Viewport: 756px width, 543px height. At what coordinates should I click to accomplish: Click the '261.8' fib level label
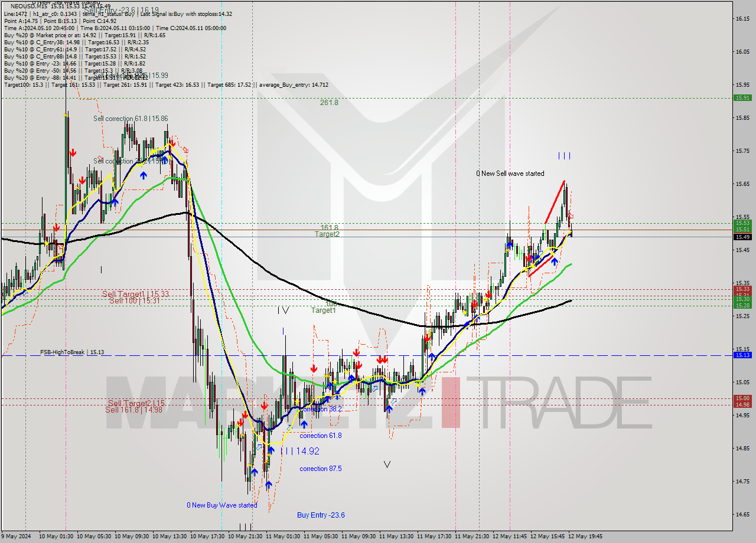pos(329,103)
